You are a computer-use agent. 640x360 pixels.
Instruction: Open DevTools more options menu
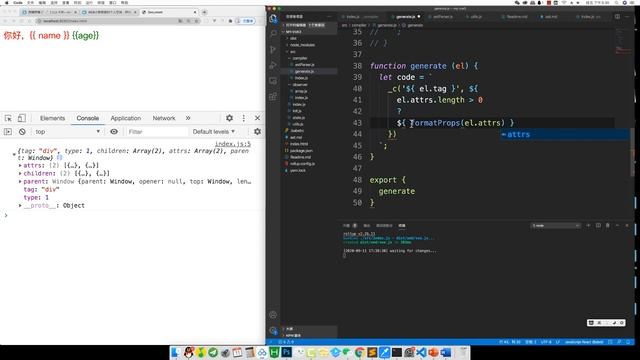tap(244, 118)
